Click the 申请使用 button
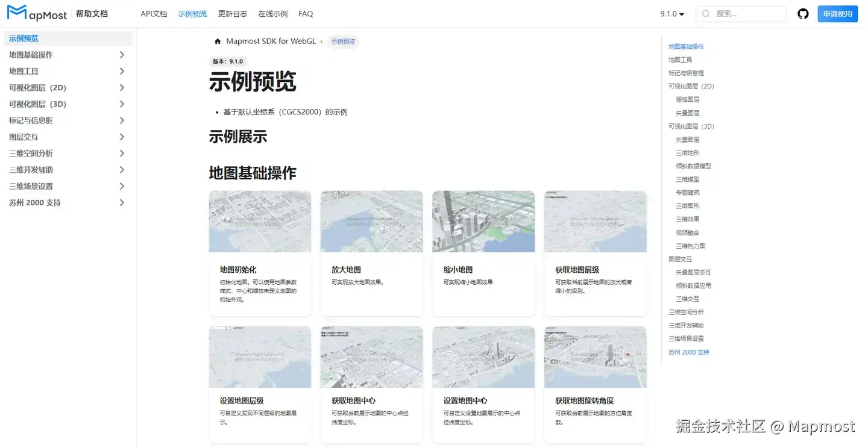The image size is (868, 448). coord(837,14)
